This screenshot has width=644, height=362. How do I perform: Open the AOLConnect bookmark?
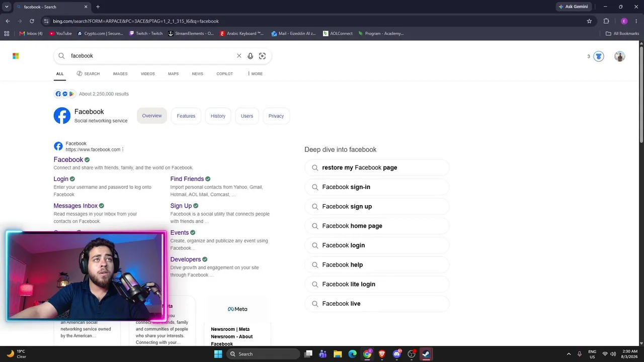tap(338, 34)
